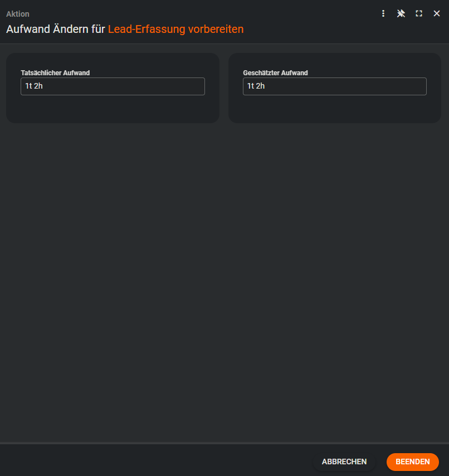Confirm with the orange BEENDEN button
449x476 pixels.
[412, 462]
